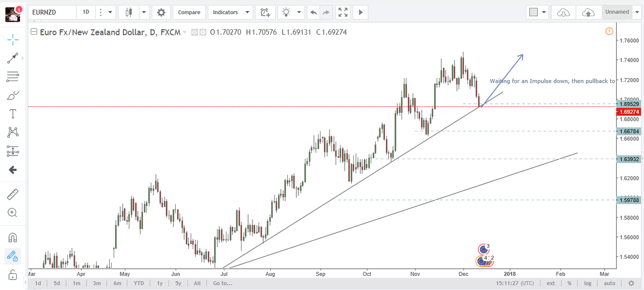Open symbol format settings gear in legend
This screenshot has height=290, width=644.
(x=203, y=32)
